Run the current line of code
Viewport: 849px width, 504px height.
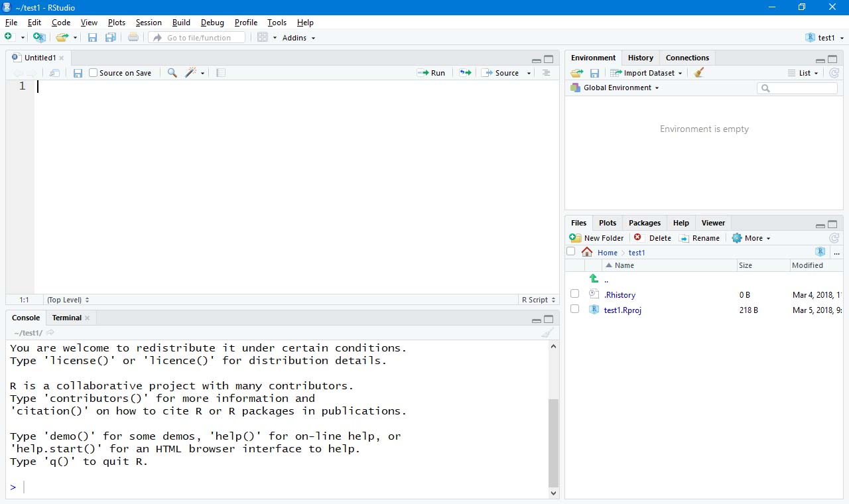[432, 73]
